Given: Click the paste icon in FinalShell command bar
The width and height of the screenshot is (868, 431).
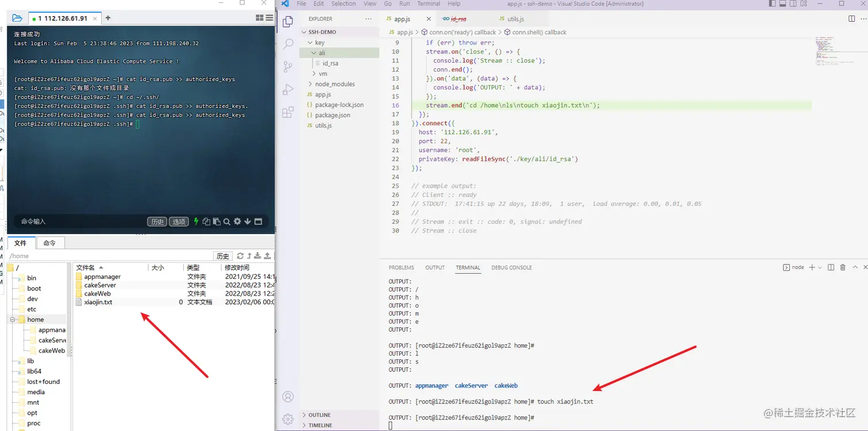Looking at the screenshot, I should 216,222.
